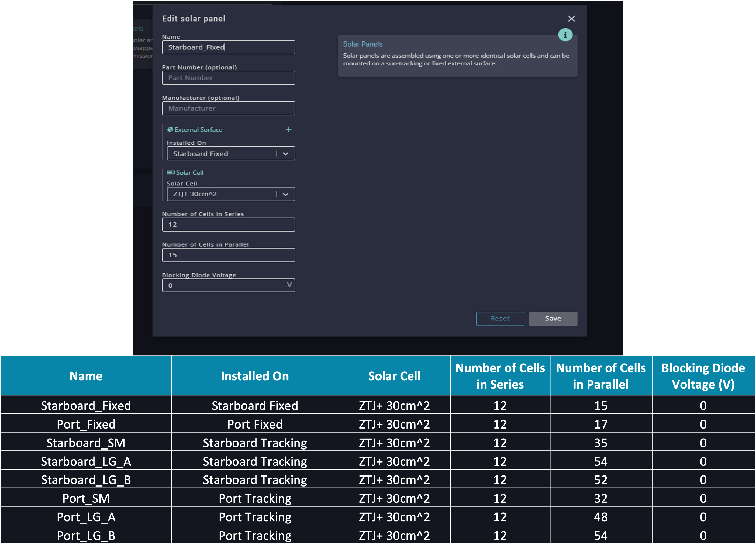Open the Installed On dropdown

tap(231, 153)
